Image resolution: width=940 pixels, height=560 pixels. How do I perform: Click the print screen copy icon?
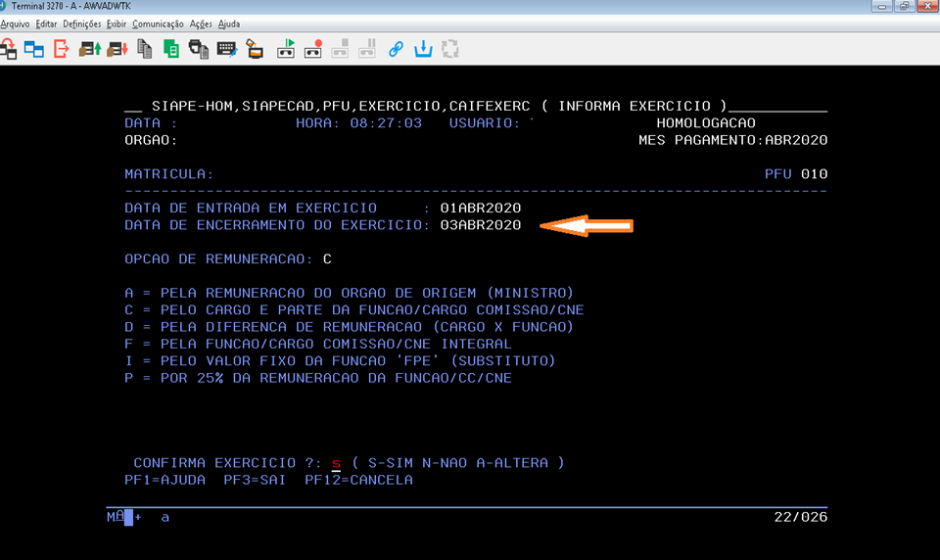point(199,49)
